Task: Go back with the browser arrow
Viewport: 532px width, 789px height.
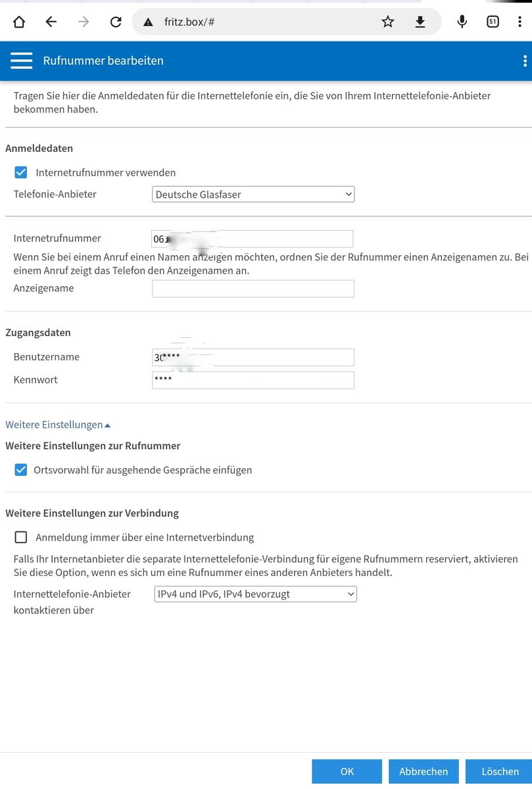Action: [51, 22]
